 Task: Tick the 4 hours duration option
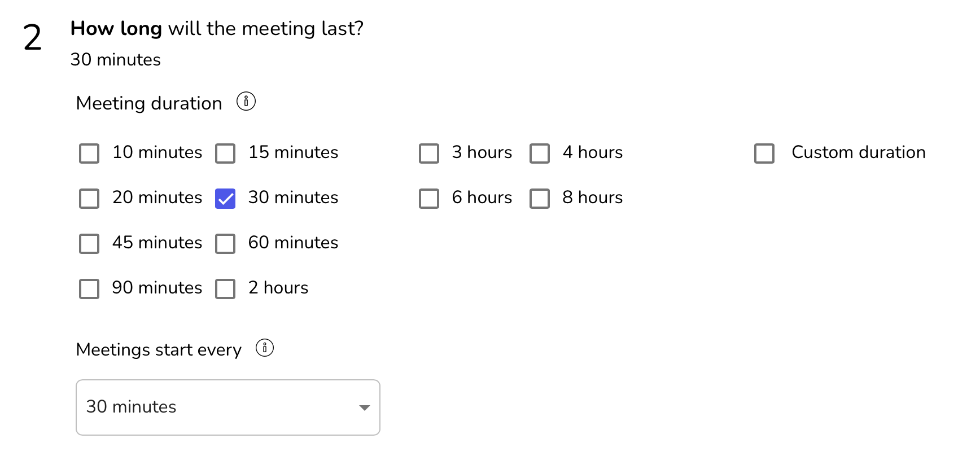click(540, 153)
